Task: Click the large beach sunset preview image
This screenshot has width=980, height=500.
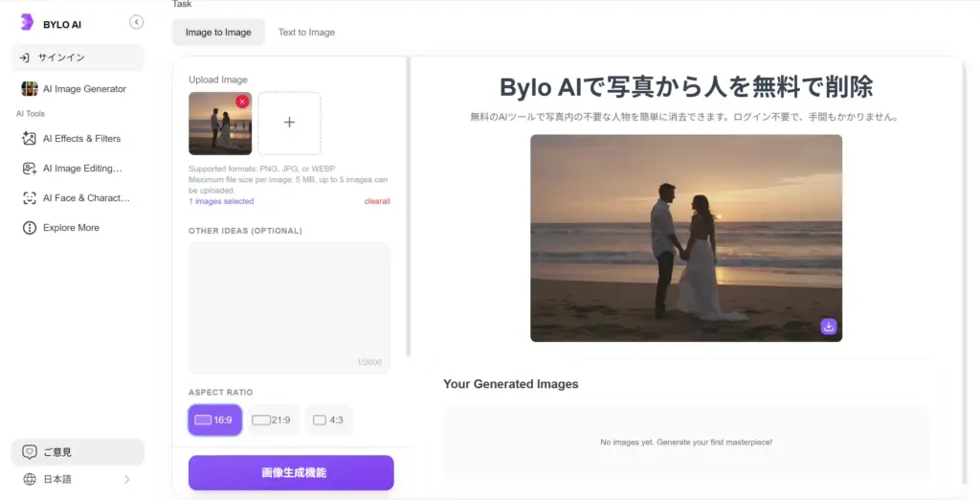Action: tap(686, 238)
